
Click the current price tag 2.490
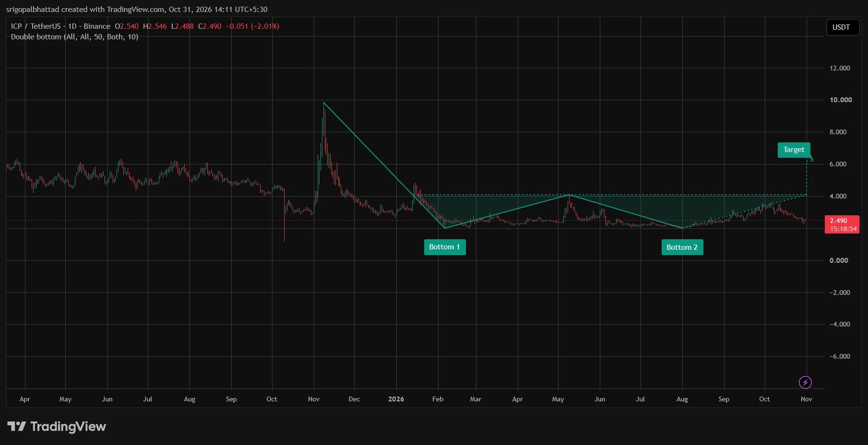[842, 224]
